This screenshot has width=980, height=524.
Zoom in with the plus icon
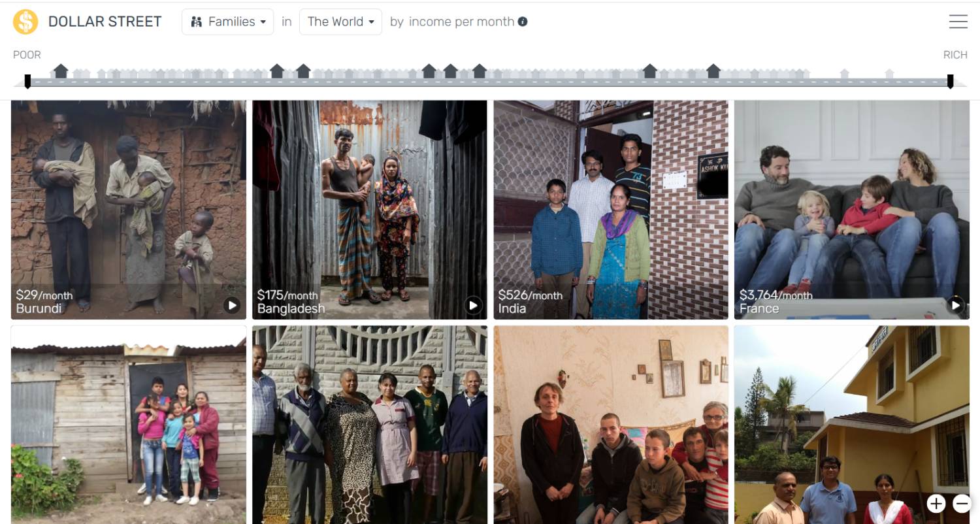tap(936, 503)
